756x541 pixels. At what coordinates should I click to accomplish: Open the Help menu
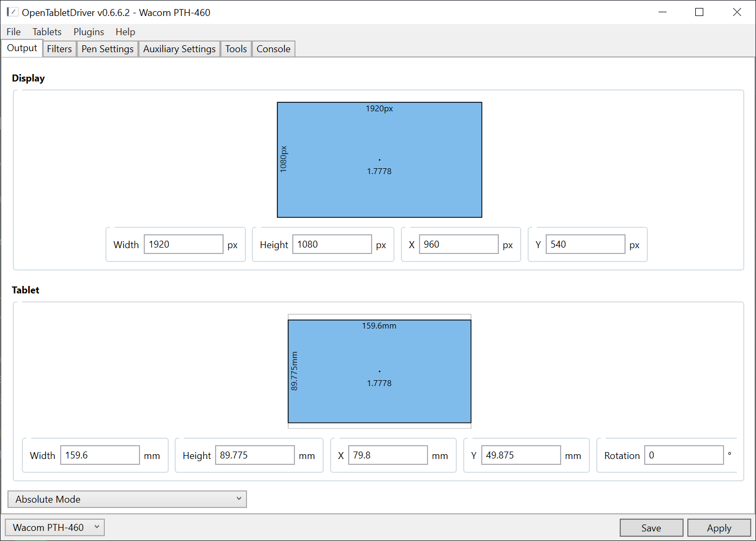[x=125, y=32]
